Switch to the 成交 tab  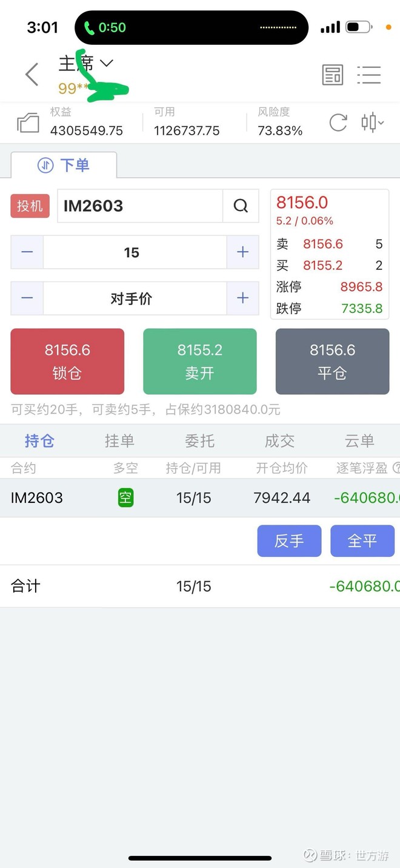click(279, 441)
